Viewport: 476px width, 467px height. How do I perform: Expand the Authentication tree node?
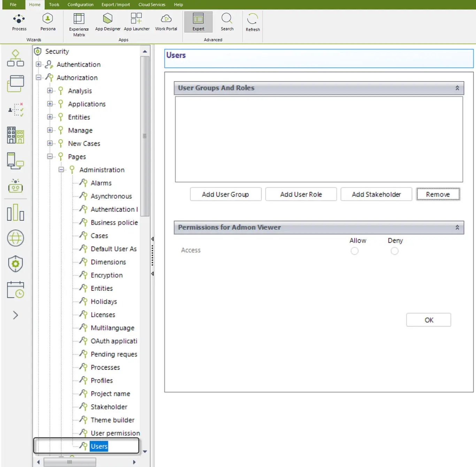[x=39, y=65]
